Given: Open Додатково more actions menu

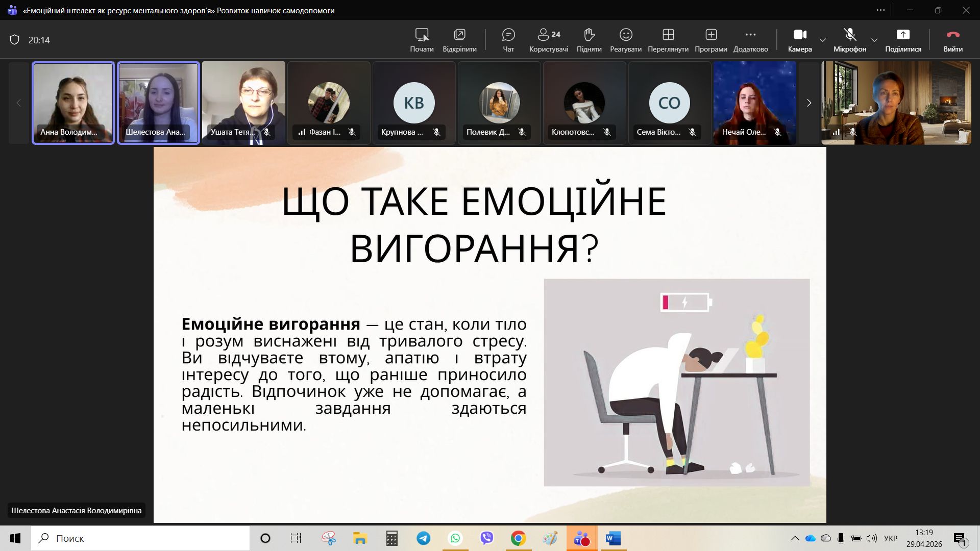Looking at the screenshot, I should pyautogui.click(x=750, y=40).
